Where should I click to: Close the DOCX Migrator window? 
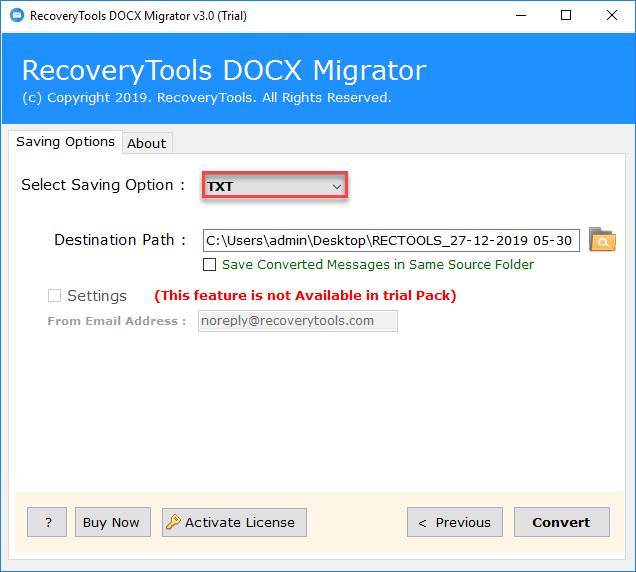(x=612, y=16)
